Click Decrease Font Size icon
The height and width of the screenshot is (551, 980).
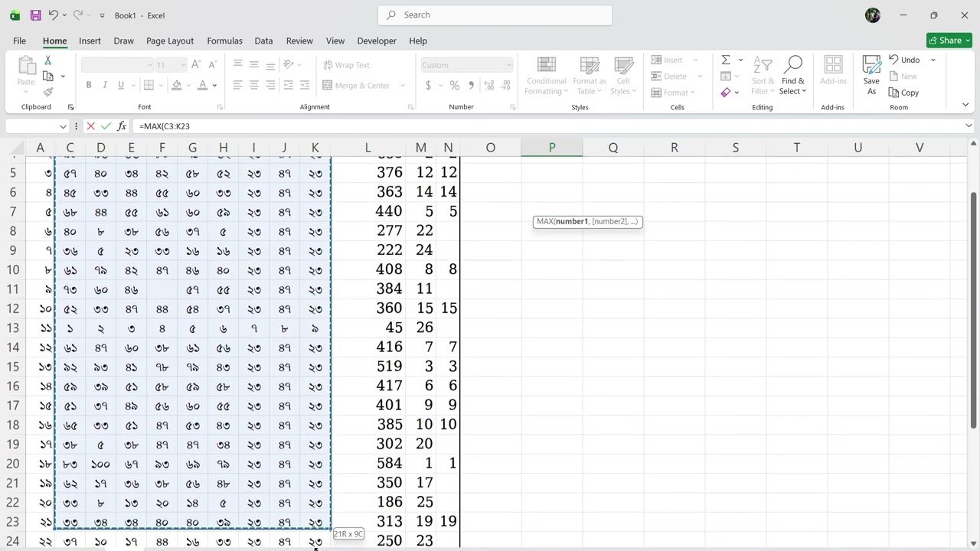pyautogui.click(x=212, y=64)
